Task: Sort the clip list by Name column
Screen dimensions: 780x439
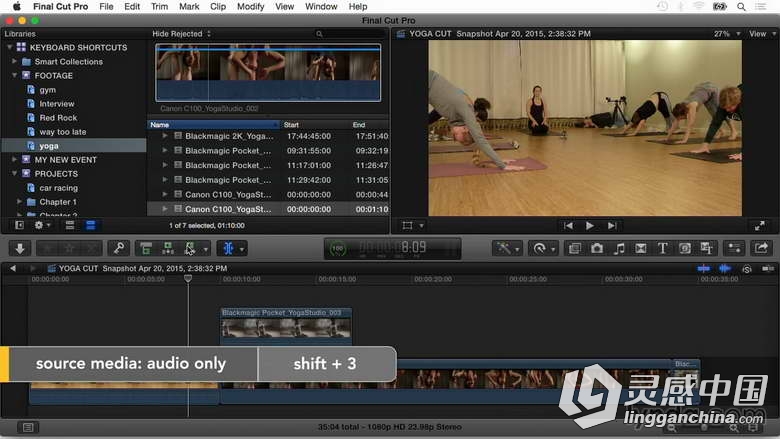Action: point(214,125)
